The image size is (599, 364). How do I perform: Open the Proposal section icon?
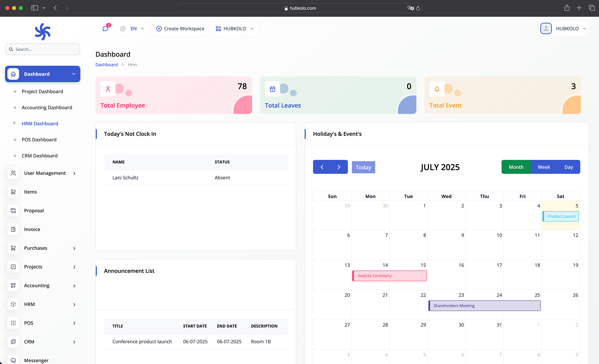click(x=13, y=210)
